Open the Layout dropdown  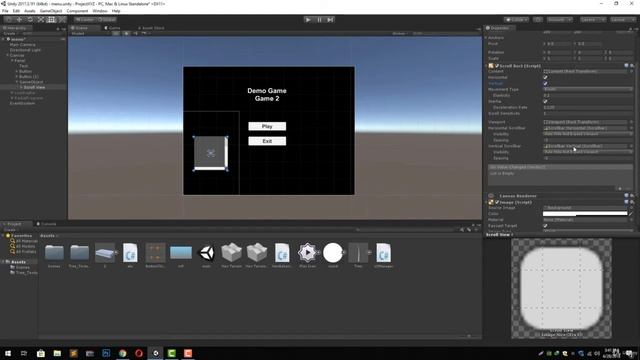622,19
